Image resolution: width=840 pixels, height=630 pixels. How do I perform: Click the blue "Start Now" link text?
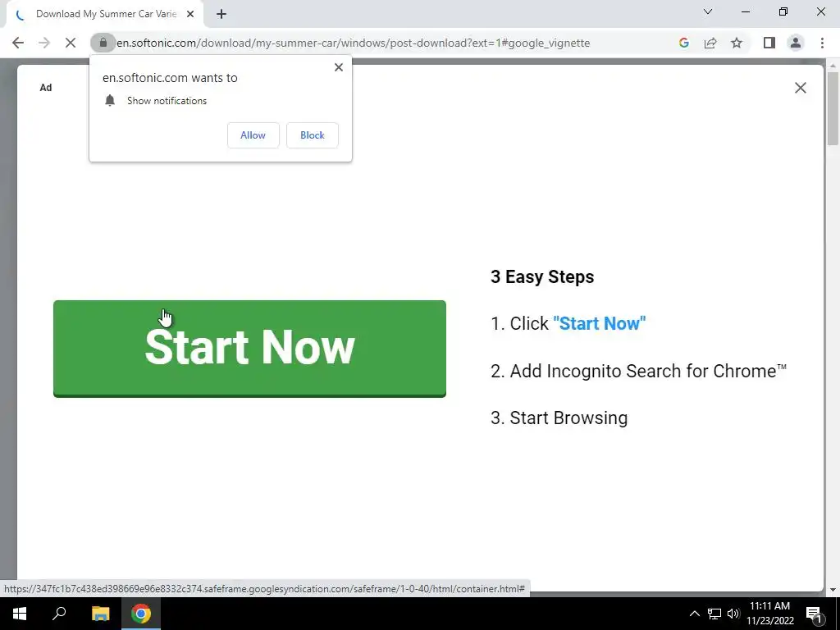pyautogui.click(x=599, y=323)
